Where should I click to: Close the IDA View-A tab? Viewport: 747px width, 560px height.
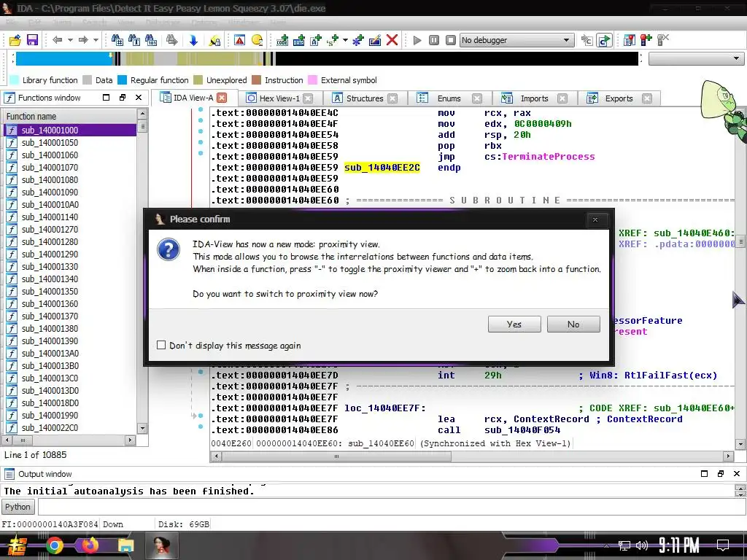click(x=222, y=98)
